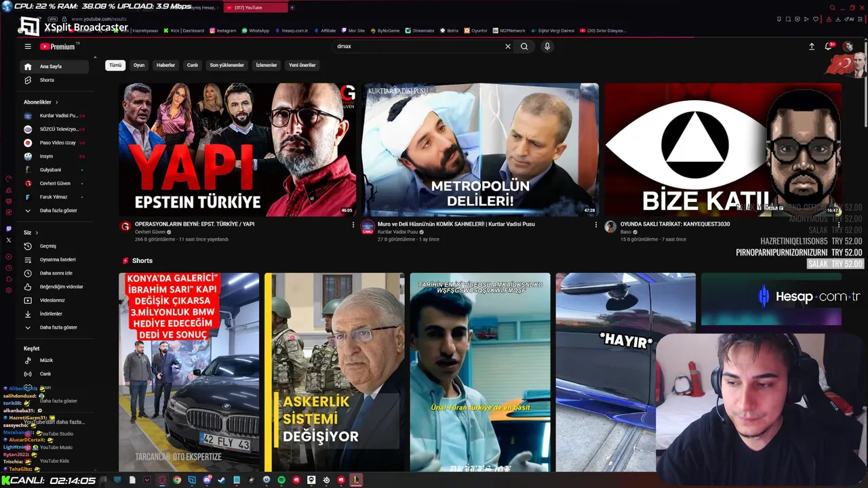Open Kurtlar Vadisi Pusu subscription

pos(54,116)
